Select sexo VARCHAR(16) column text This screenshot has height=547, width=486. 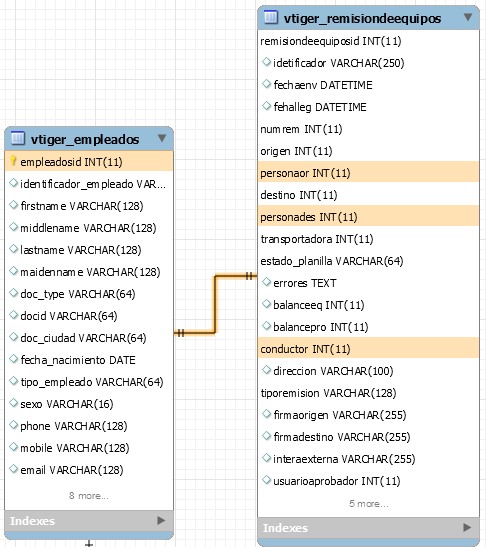point(67,404)
